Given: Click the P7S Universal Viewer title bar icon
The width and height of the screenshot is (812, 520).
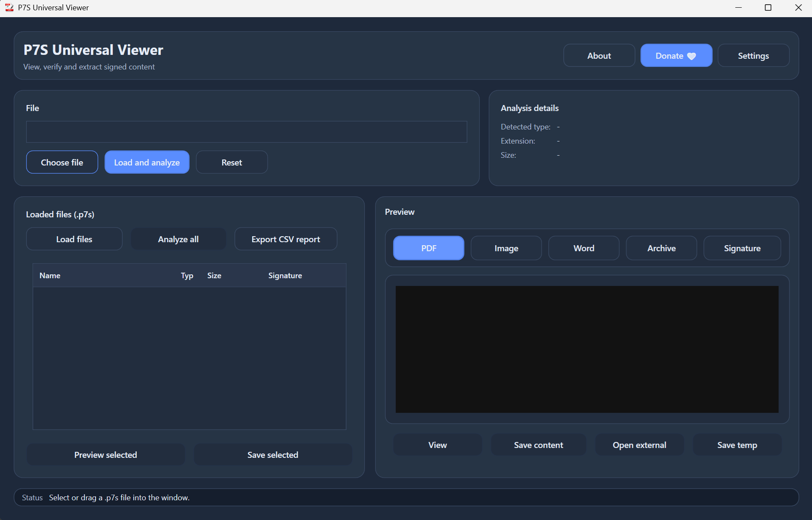Looking at the screenshot, I should [x=9, y=8].
